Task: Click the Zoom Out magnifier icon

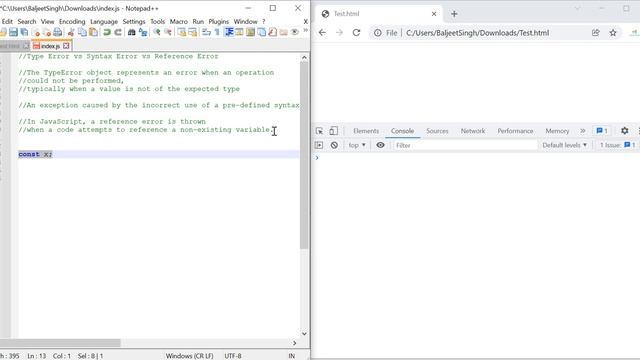Action: [x=168, y=32]
